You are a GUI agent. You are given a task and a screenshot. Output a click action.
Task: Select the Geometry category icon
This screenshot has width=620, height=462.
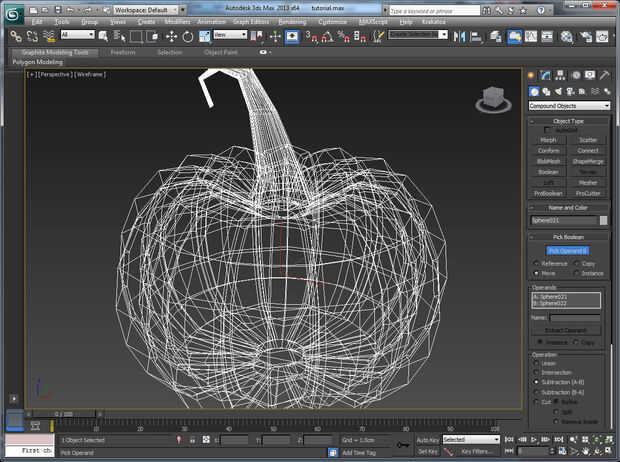[x=534, y=90]
